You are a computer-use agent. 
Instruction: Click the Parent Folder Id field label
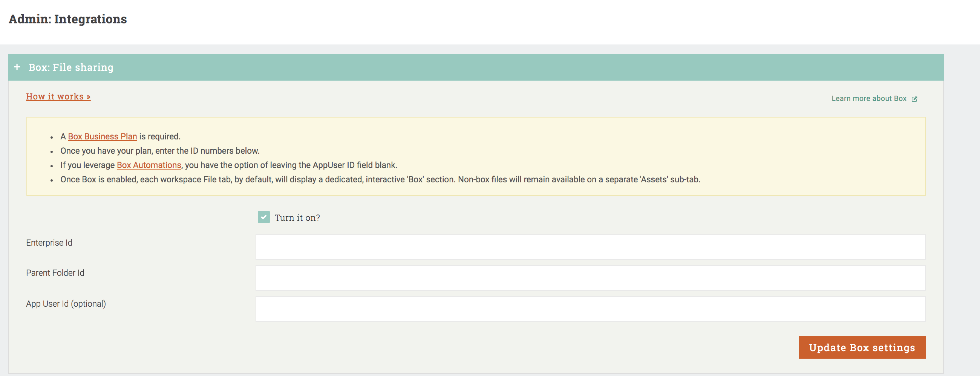55,273
